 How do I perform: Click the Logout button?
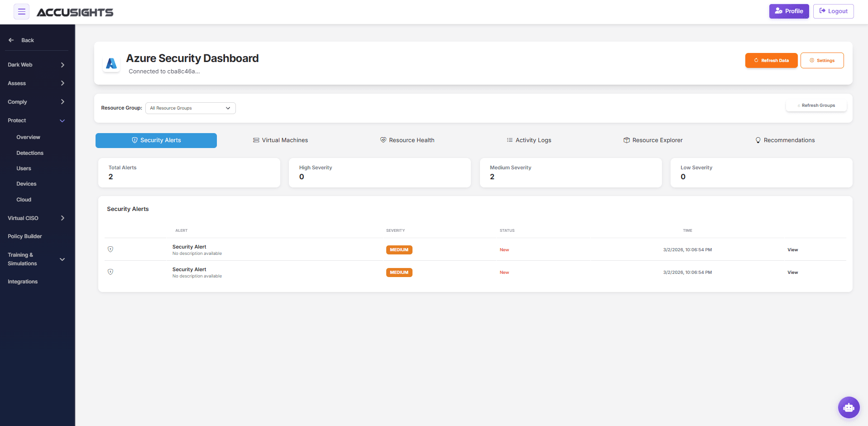coord(833,11)
